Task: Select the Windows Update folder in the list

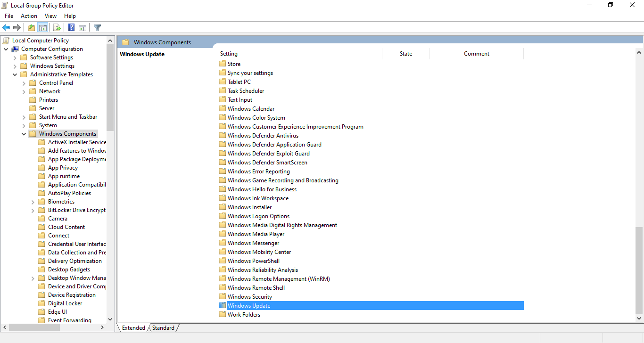Action: click(x=372, y=306)
